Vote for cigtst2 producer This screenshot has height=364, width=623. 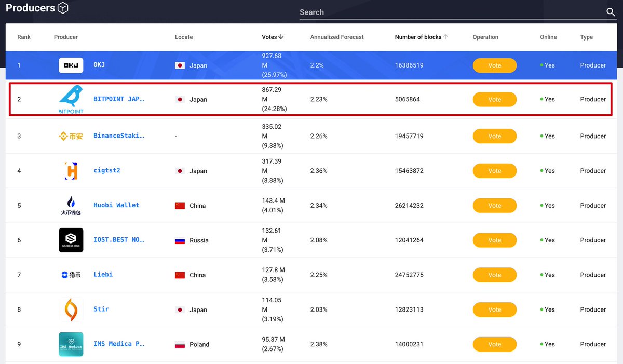coord(494,171)
